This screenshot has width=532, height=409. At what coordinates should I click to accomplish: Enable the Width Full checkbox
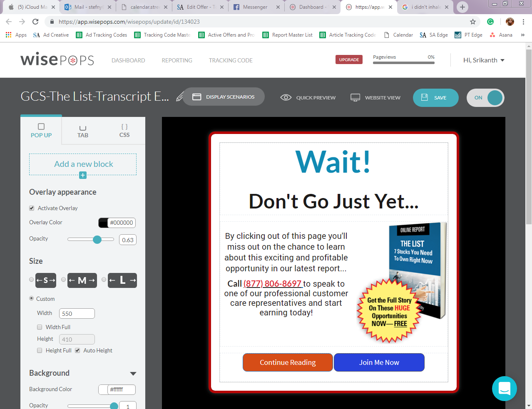click(x=40, y=327)
